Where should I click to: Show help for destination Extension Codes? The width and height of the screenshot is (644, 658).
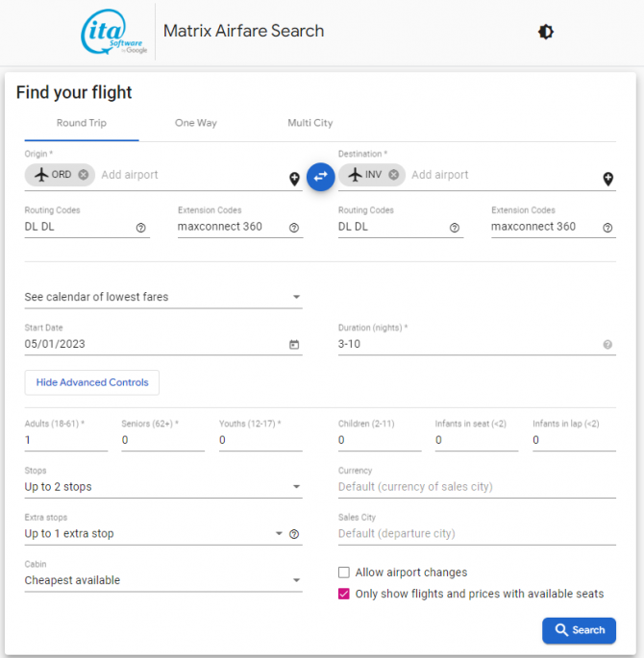607,228
